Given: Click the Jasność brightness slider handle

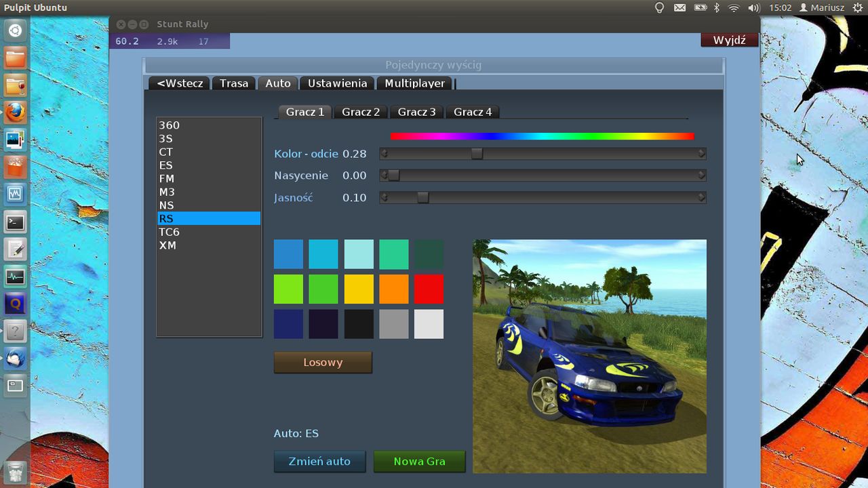Looking at the screenshot, I should [423, 197].
